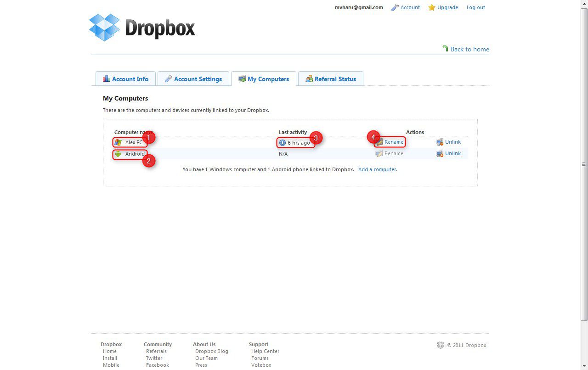Rename the Alex PC computer
The image size is (588, 370).
click(394, 142)
